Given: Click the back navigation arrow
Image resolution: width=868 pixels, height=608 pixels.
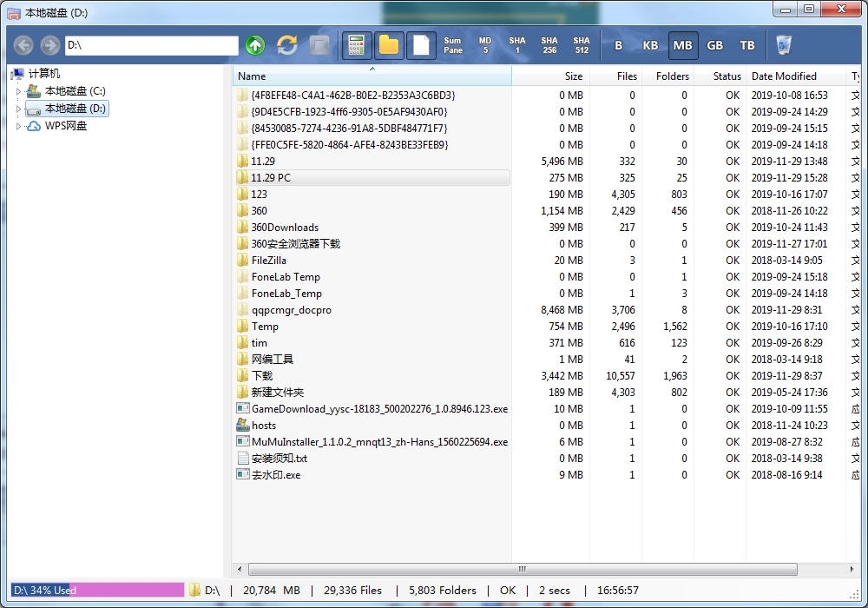Looking at the screenshot, I should pyautogui.click(x=23, y=45).
